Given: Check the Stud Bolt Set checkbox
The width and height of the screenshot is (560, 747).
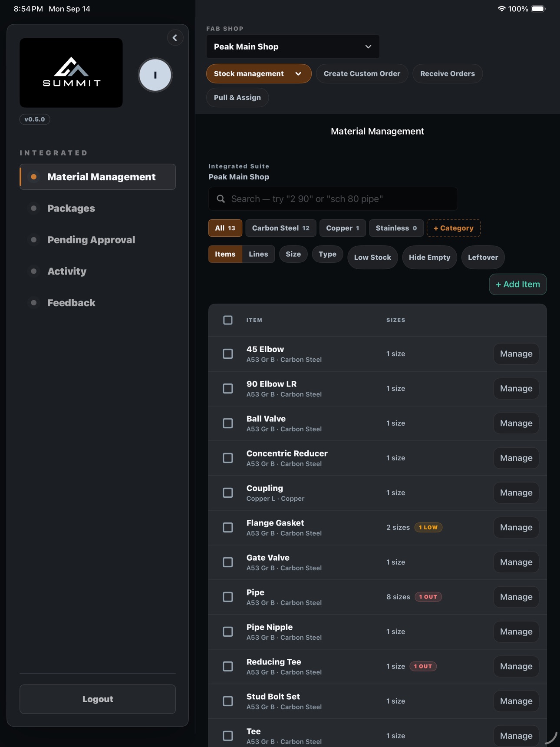Looking at the screenshot, I should [228, 701].
